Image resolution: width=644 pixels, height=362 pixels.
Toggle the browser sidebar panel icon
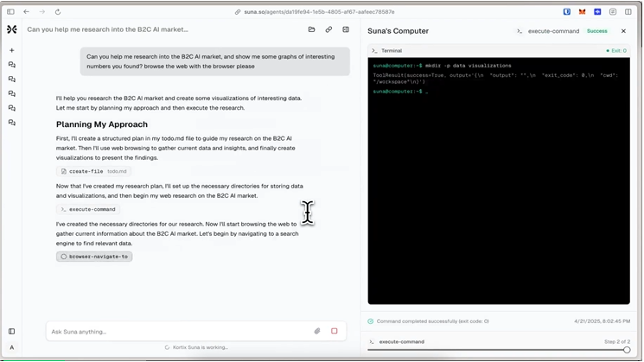[10, 12]
